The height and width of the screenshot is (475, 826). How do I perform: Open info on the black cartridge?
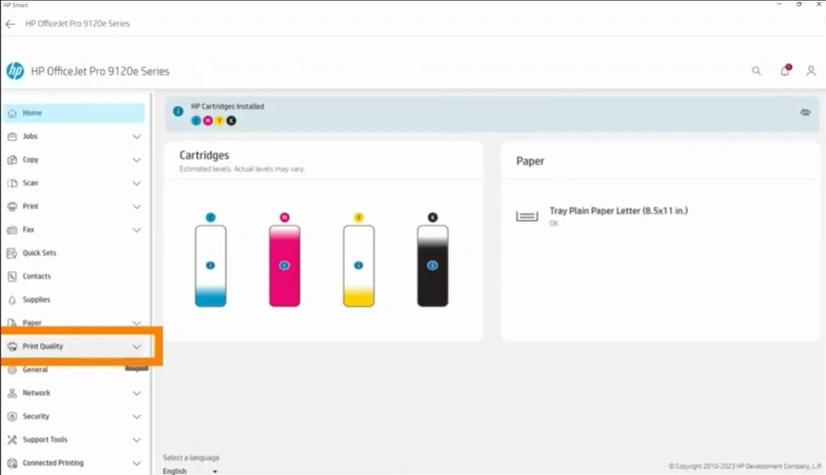coord(432,265)
